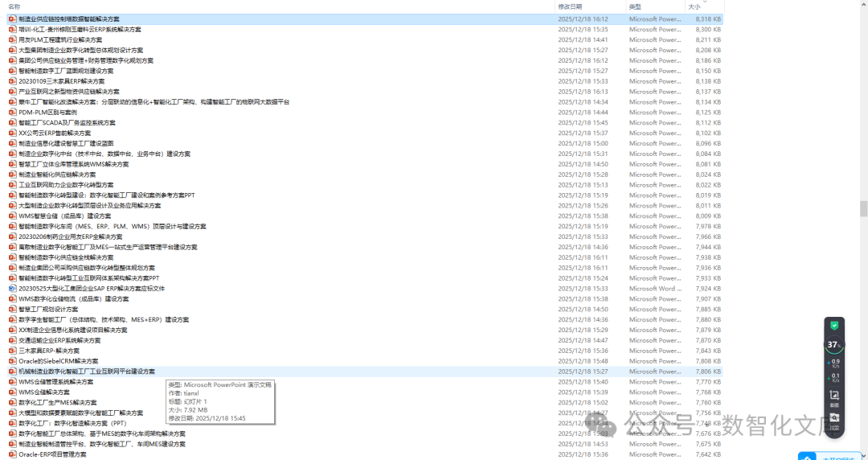Click file icon of 制造业智能化供应链解决方案

click(x=13, y=175)
